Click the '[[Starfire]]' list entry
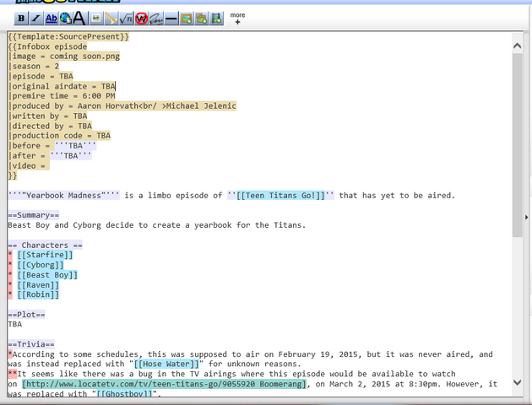Screen dimensions: 532x405 [x=45, y=255]
